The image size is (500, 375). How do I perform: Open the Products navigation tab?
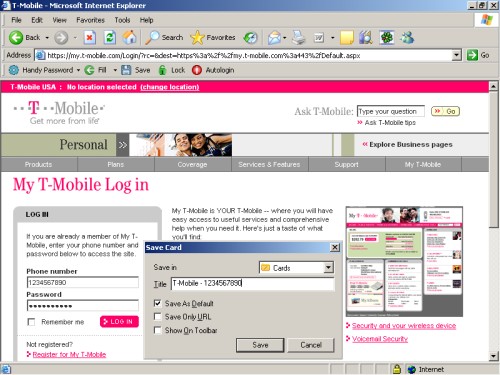[x=39, y=164]
